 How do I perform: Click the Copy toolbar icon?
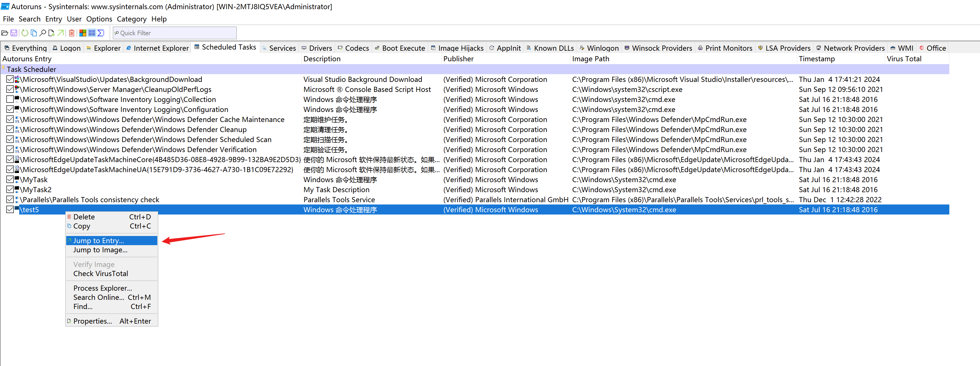tap(34, 33)
